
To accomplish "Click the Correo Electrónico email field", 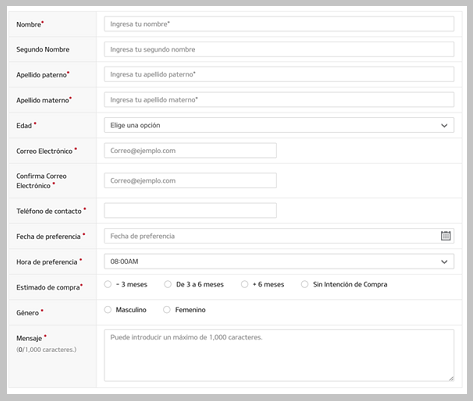I will 190,151.
